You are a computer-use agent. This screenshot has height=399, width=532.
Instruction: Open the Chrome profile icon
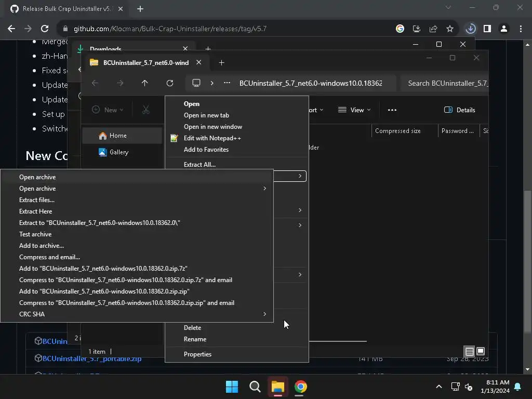pos(504,29)
